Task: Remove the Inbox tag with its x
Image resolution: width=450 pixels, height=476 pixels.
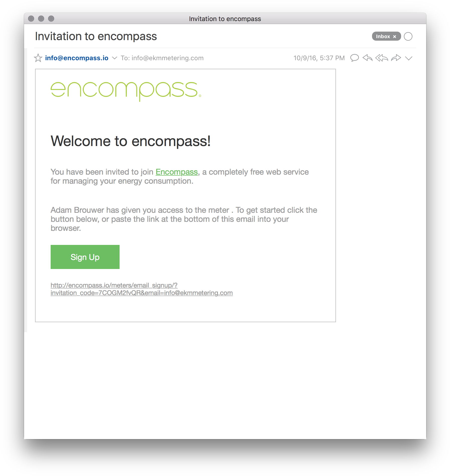Action: (395, 37)
